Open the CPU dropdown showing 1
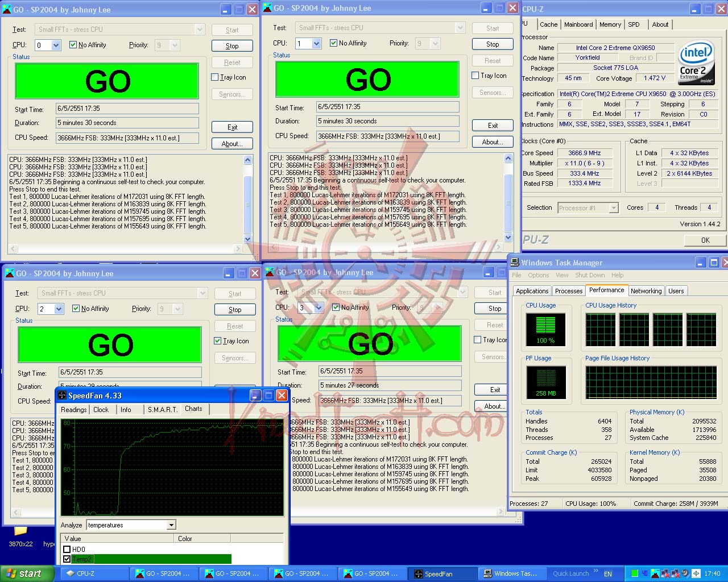Image resolution: width=728 pixels, height=582 pixels. [317, 43]
